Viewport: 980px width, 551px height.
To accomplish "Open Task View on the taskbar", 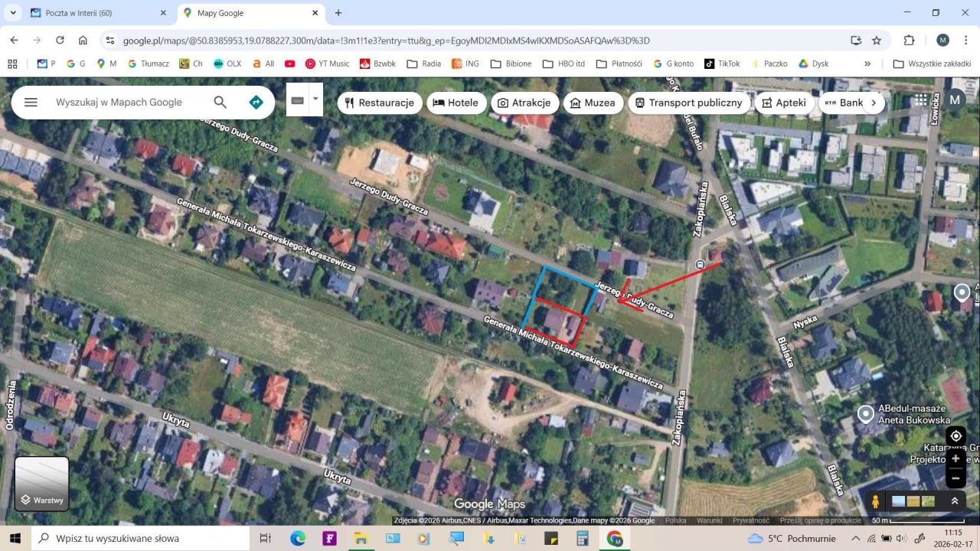I will 265,538.
